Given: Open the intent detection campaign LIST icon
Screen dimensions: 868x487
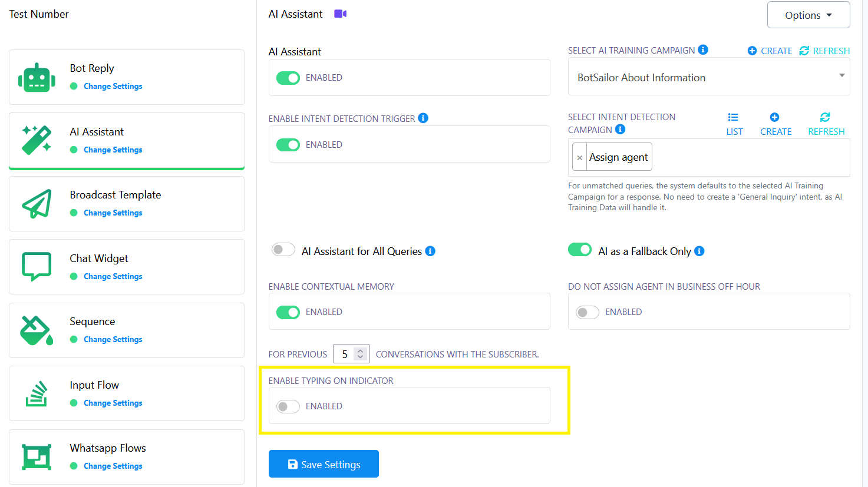Looking at the screenshot, I should pyautogui.click(x=734, y=118).
